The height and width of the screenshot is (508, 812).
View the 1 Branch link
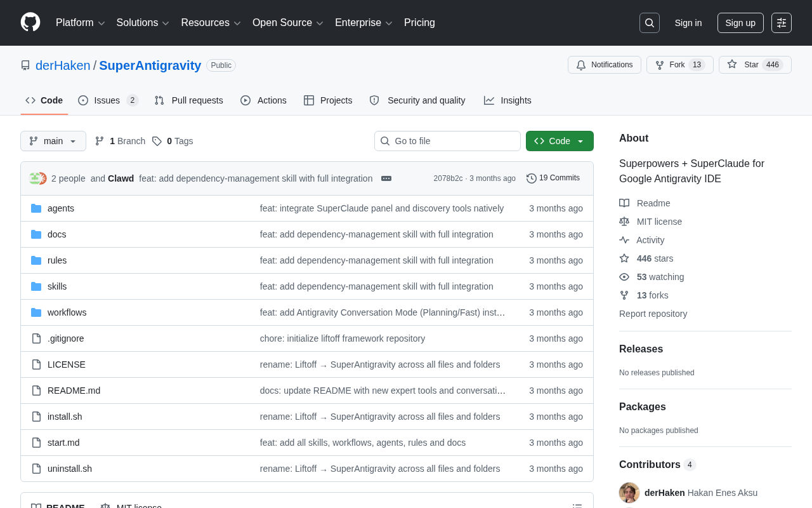click(x=120, y=141)
